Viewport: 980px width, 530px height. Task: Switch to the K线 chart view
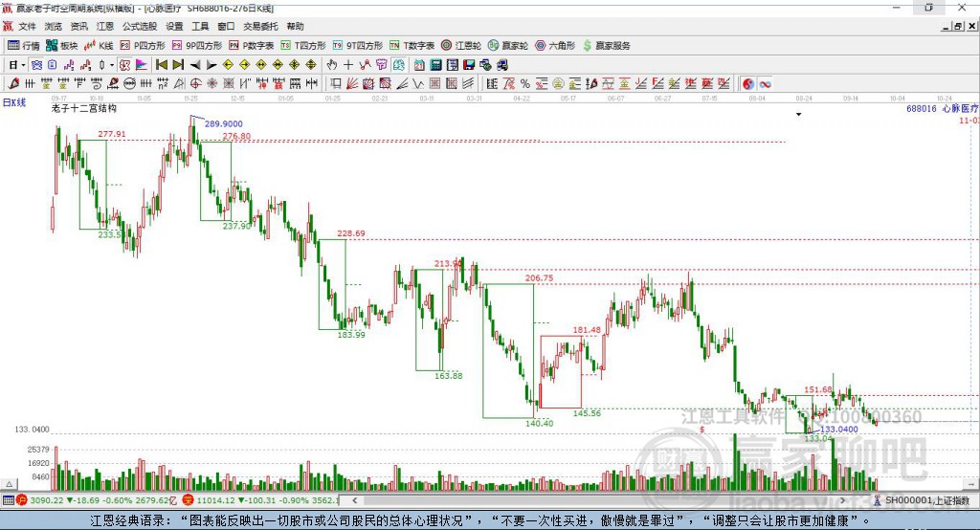(x=99, y=46)
